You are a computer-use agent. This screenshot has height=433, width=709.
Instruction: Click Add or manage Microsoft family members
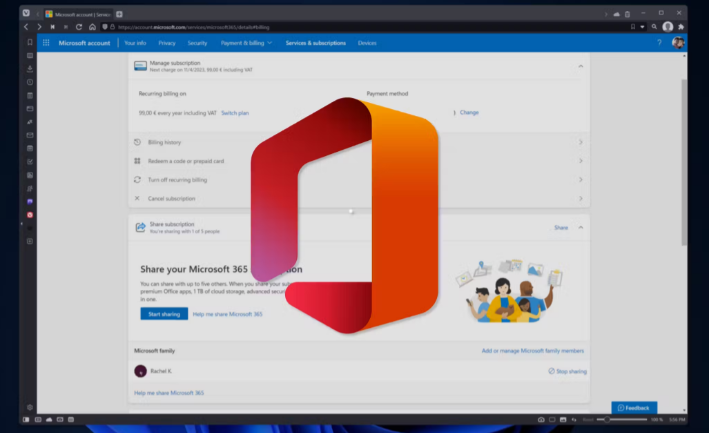click(x=533, y=351)
